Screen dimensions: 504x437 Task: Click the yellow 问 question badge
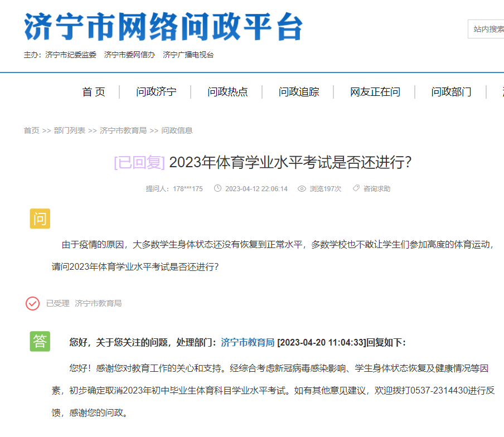tap(40, 219)
